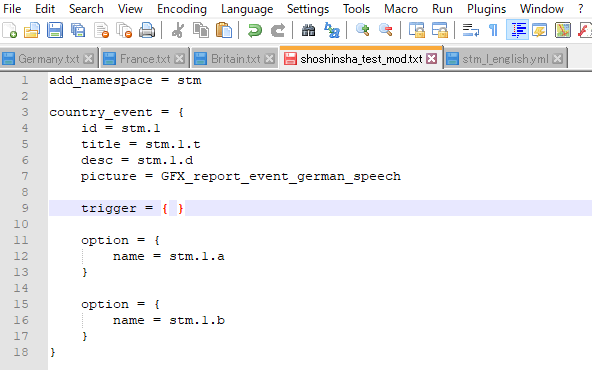Show all characters pilcrow icon
592x370 pixels.
[493, 30]
